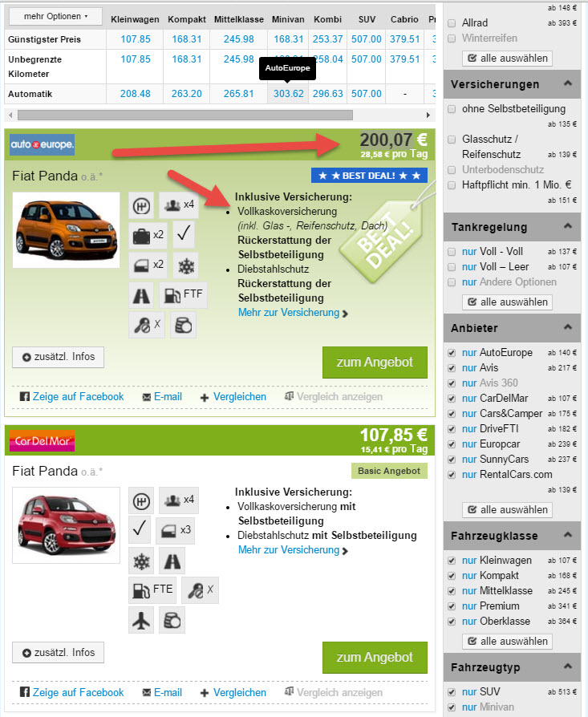Click passengers x4 icon in AutoEurope offer
The width and height of the screenshot is (588, 717).
179,205
